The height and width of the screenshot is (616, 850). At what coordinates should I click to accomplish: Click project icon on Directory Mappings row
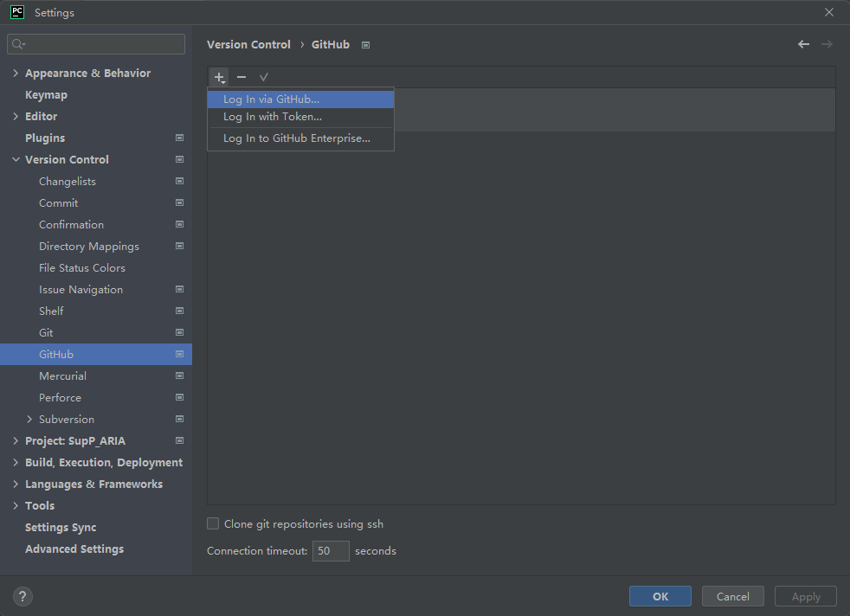pyautogui.click(x=179, y=246)
